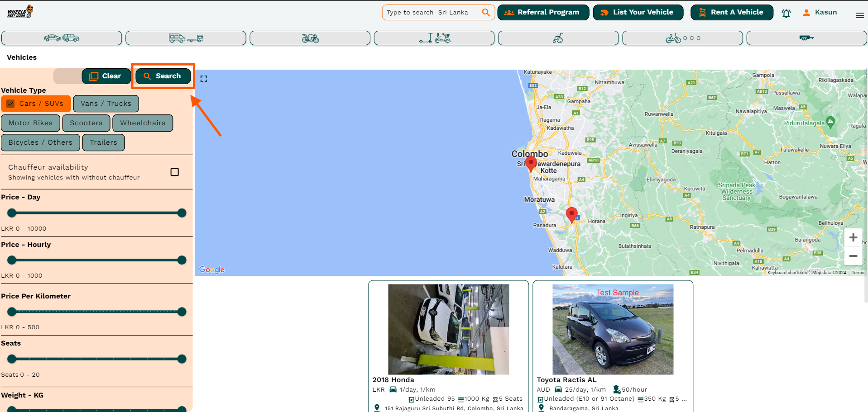The height and width of the screenshot is (412, 868).
Task: Toggle the Vans / Trucks filter
Action: pos(106,104)
